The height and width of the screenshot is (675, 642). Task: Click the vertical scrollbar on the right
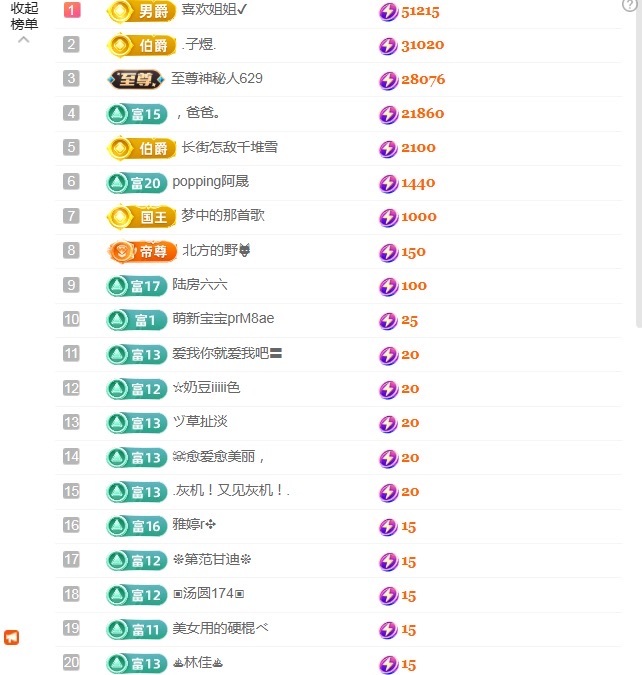click(x=639, y=164)
